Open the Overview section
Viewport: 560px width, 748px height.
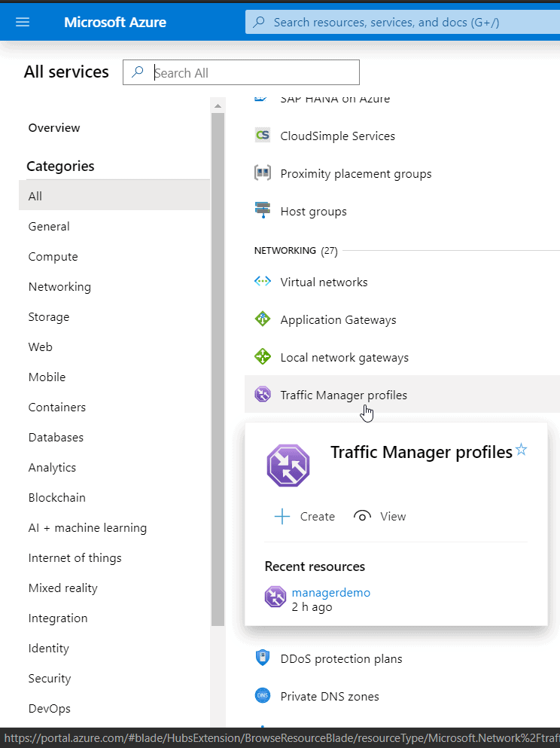click(54, 128)
